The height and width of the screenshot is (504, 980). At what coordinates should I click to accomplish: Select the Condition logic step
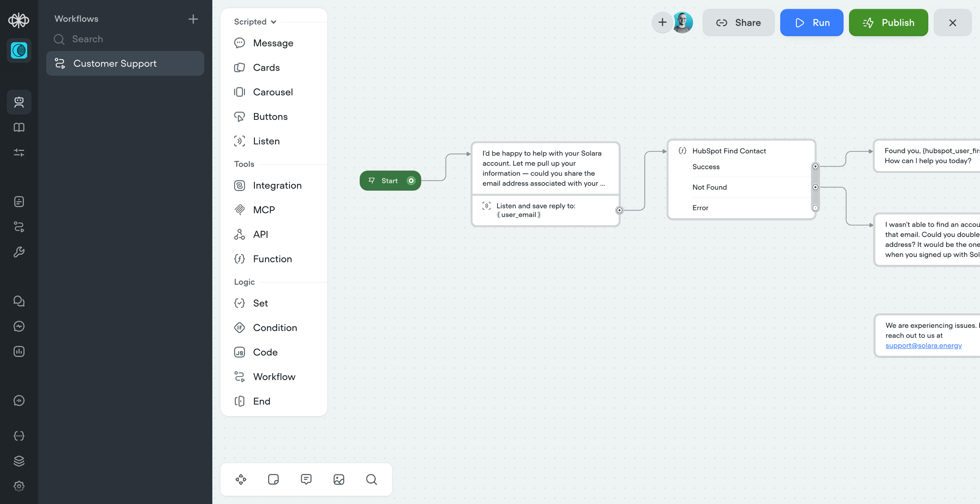[x=275, y=327]
